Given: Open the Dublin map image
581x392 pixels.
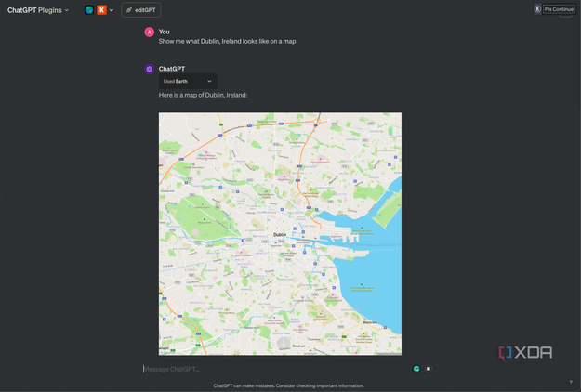Looking at the screenshot, I should coord(280,233).
